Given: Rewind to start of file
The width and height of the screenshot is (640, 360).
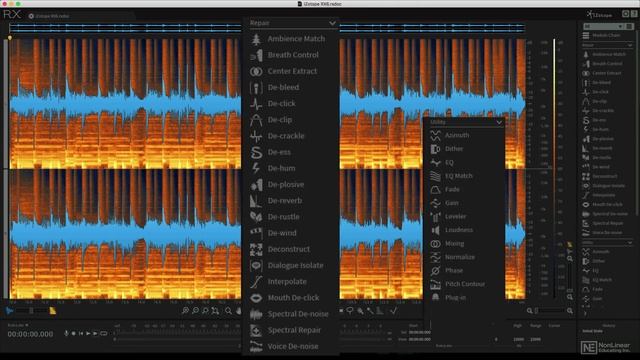Looking at the screenshot, I should click(x=81, y=334).
